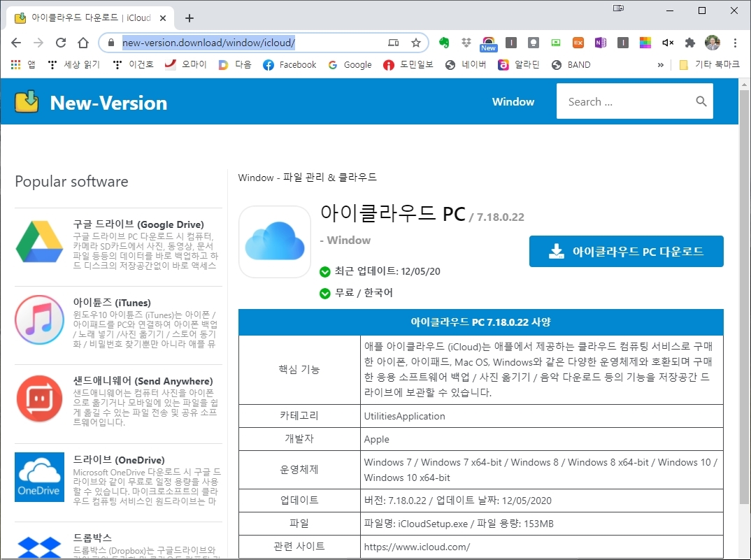This screenshot has height=560, width=751.
Task: Open the 기타 북마크 folder
Action: pos(710,65)
